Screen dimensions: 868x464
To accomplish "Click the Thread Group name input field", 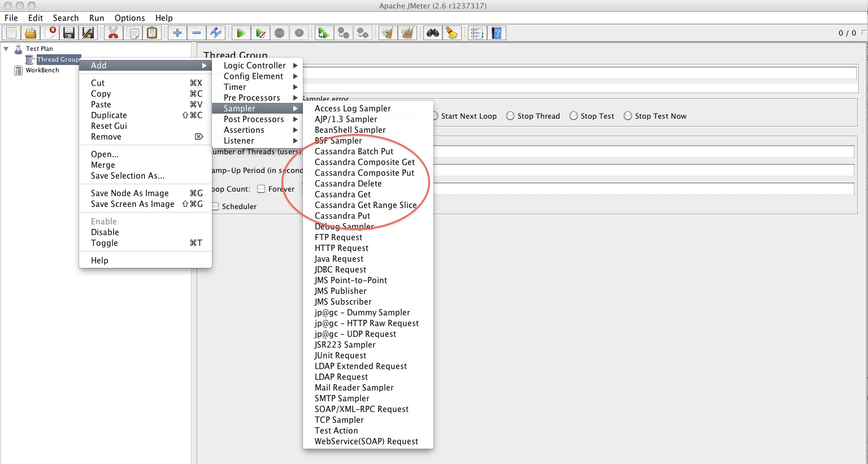I will tap(580, 73).
